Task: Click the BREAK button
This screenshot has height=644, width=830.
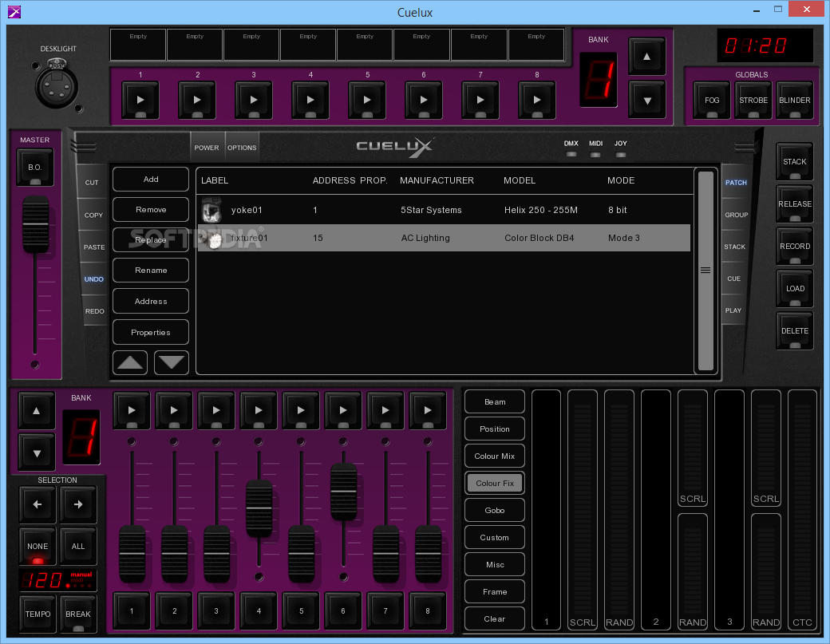Action: [x=78, y=614]
